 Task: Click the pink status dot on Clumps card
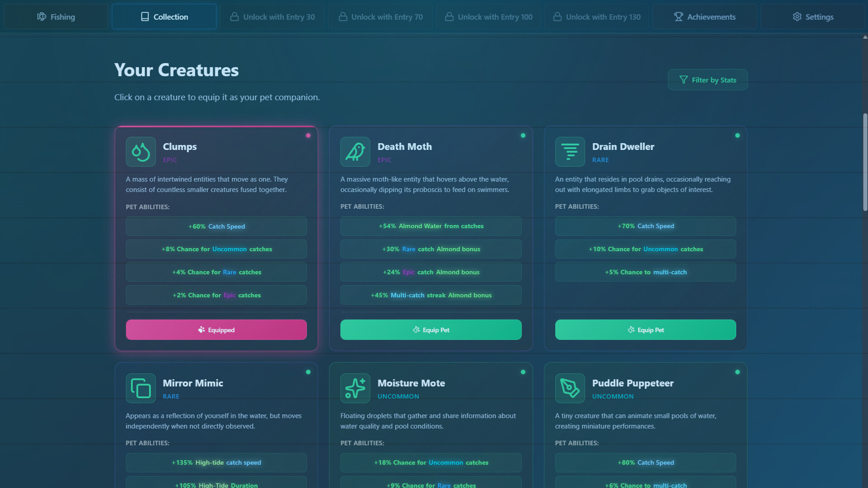[x=308, y=136]
